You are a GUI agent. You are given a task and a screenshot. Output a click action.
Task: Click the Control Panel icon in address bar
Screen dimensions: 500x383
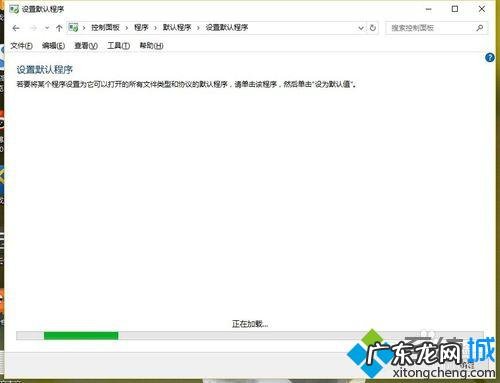click(73, 27)
